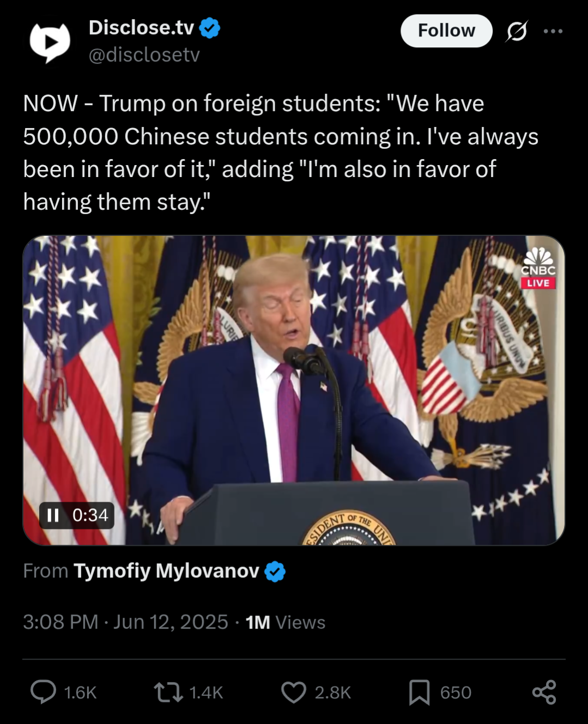Open the Grok slash-circle icon
Image resolution: width=588 pixels, height=724 pixels.
(517, 31)
